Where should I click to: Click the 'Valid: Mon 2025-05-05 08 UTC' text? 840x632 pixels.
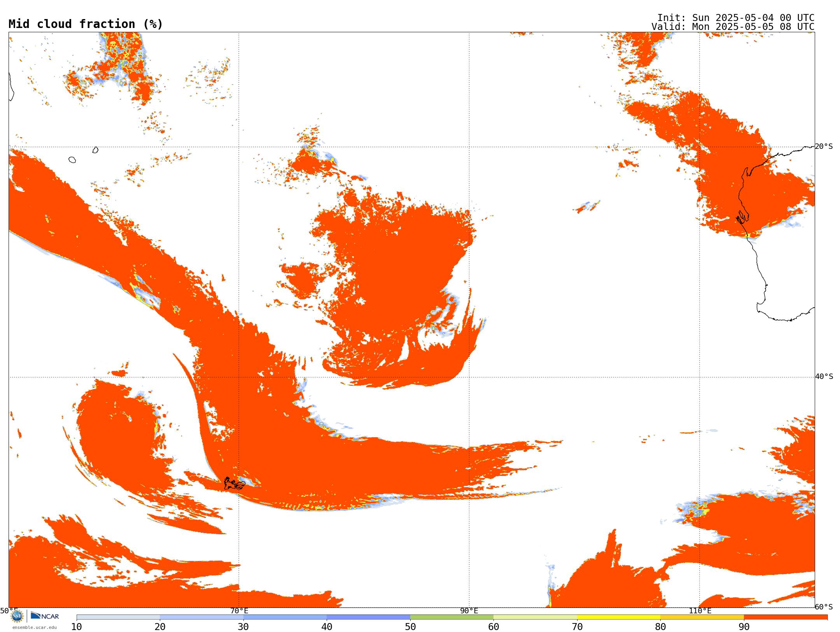click(733, 27)
